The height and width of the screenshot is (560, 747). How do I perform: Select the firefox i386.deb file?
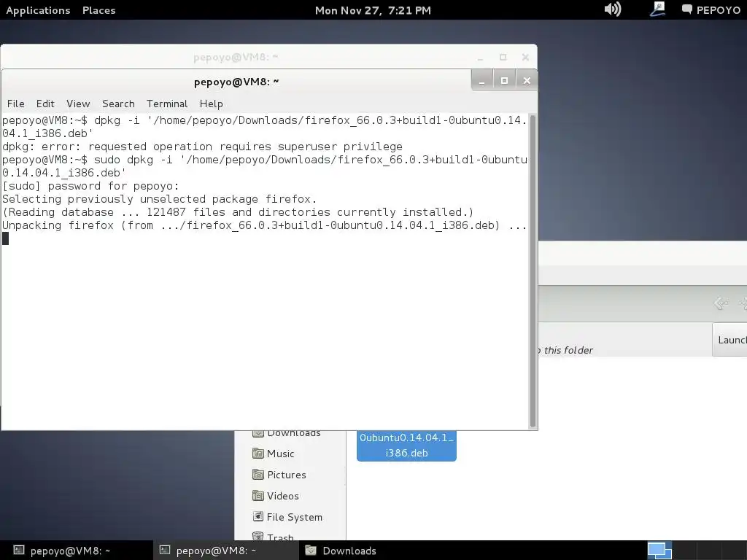[406, 446]
